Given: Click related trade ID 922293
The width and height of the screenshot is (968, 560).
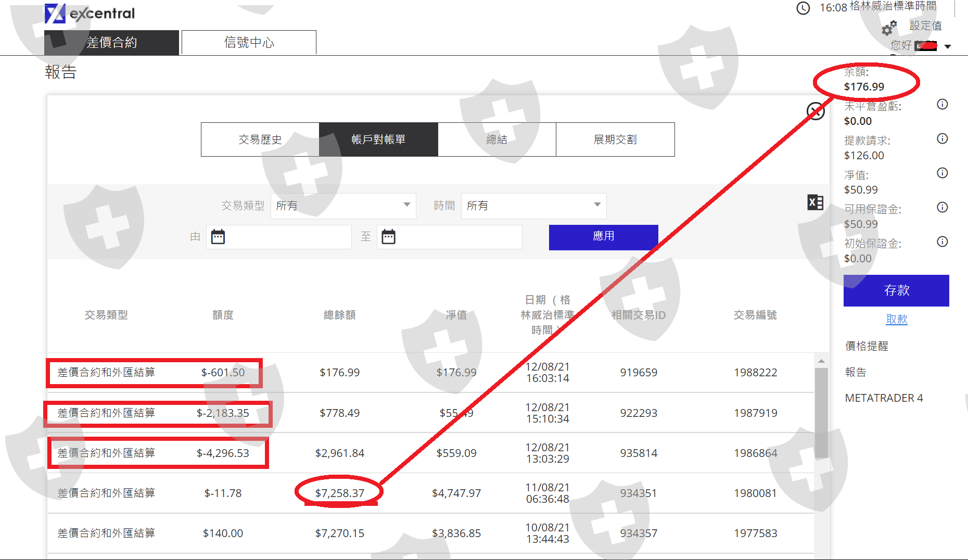Looking at the screenshot, I should tap(639, 413).
